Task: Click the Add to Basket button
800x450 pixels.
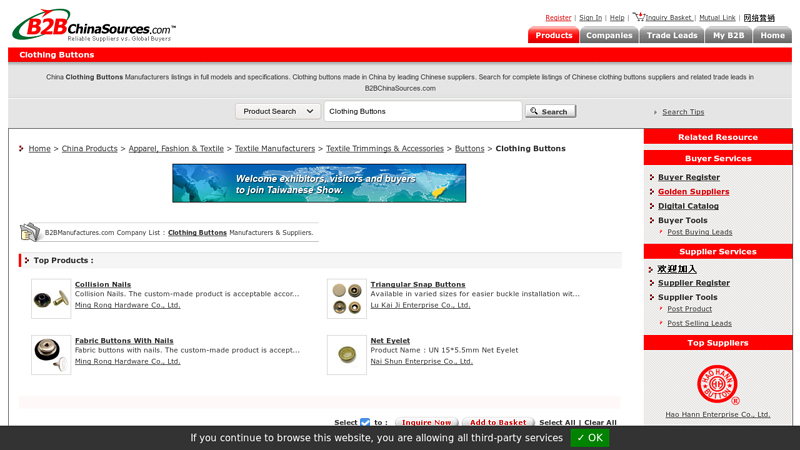Action: (498, 422)
